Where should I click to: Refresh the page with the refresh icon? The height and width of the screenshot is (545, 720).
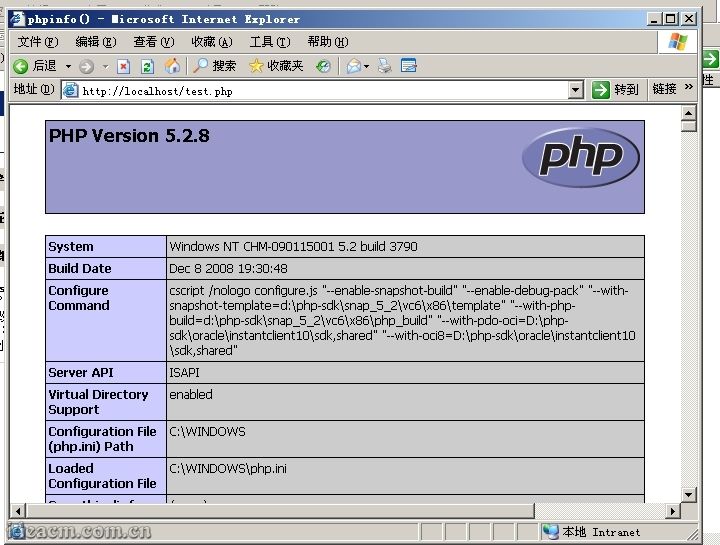click(x=148, y=66)
